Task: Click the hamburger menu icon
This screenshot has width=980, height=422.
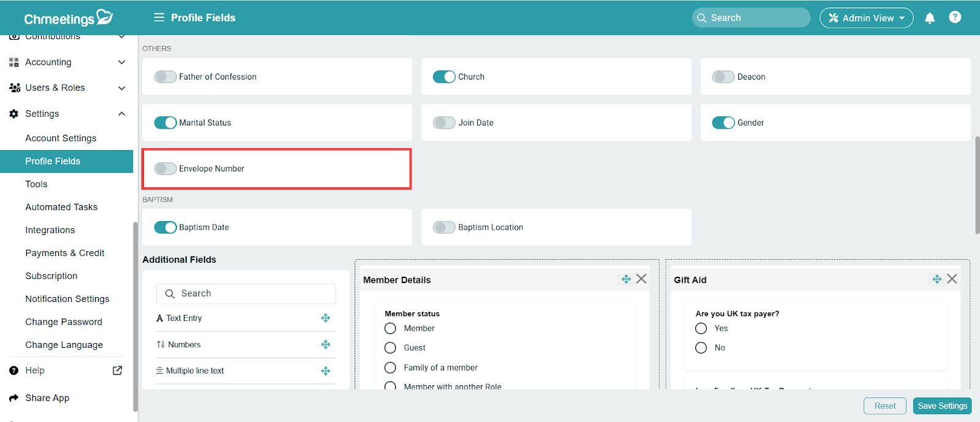Action: coord(159,18)
